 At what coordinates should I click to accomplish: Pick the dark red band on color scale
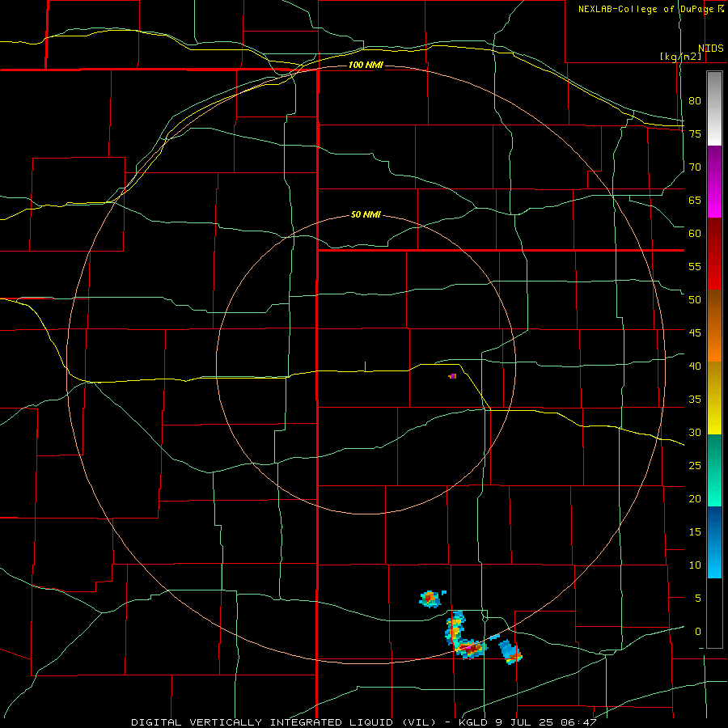(714, 253)
